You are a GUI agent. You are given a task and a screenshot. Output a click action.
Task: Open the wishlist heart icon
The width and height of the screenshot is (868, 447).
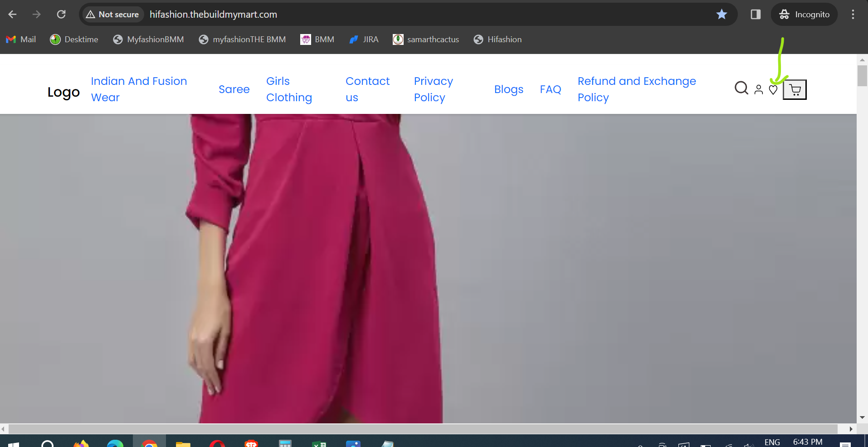click(773, 90)
